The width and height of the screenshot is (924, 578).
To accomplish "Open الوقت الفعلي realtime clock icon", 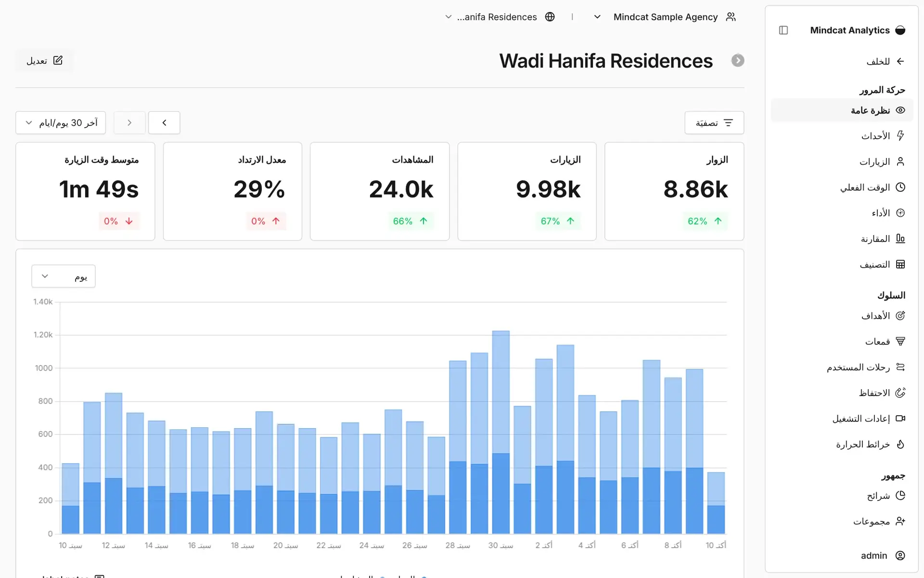I will [x=900, y=187].
